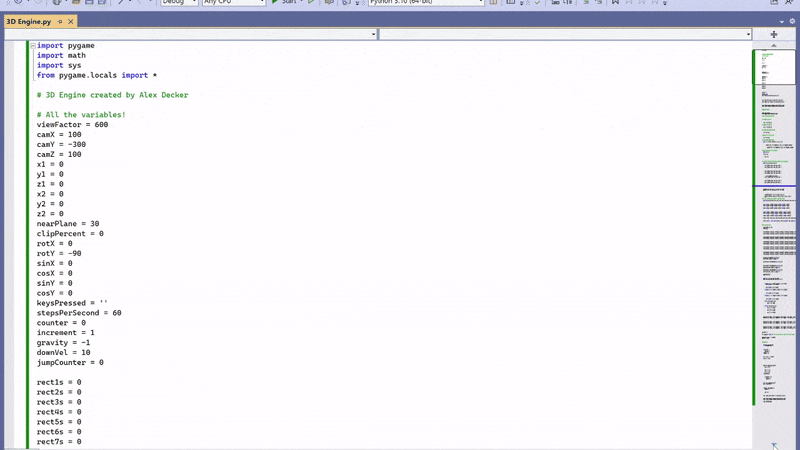This screenshot has width=800, height=450.
Task: Click the 'x2 = 0' line
Action: pyautogui.click(x=50, y=194)
